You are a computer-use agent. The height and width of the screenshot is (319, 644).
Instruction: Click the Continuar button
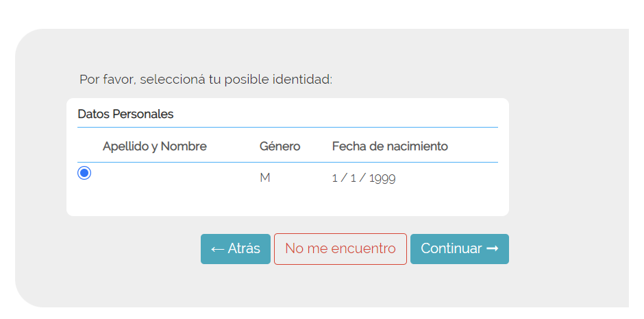click(459, 248)
